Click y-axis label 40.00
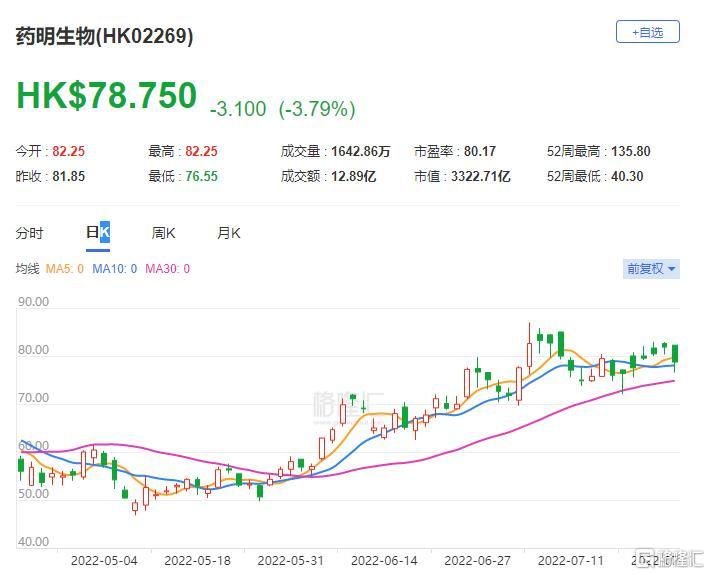The width and height of the screenshot is (710, 575). pyautogui.click(x=33, y=541)
